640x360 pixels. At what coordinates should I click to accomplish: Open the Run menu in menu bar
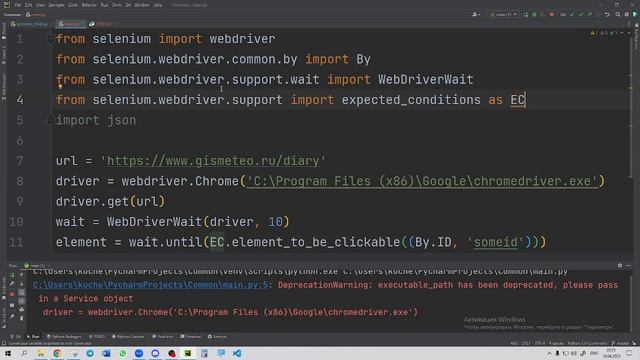click(104, 5)
